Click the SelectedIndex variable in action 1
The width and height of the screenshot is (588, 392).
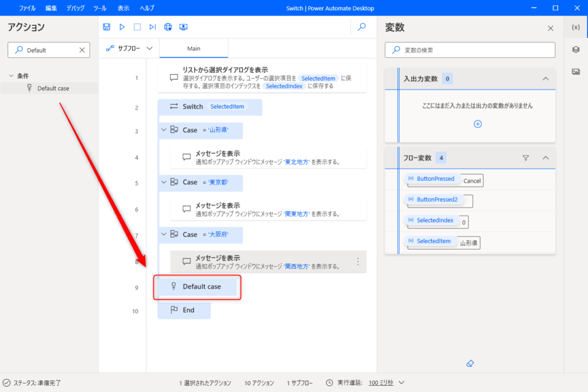coord(284,86)
